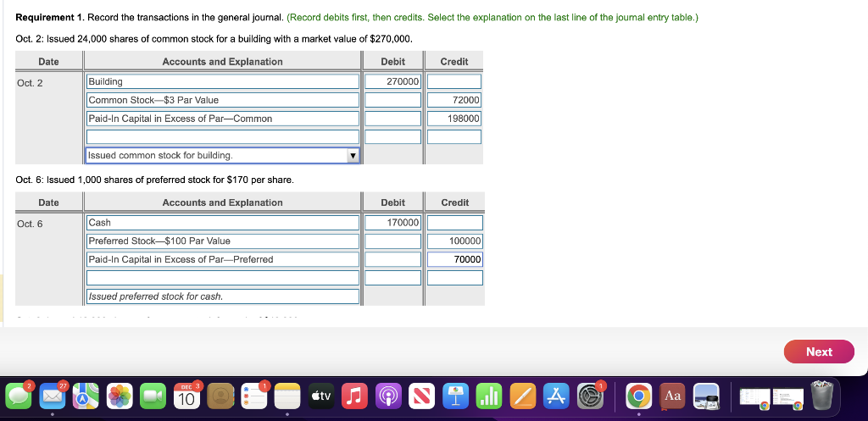Select debit field on Paid-In Capital—Common row

[392, 119]
